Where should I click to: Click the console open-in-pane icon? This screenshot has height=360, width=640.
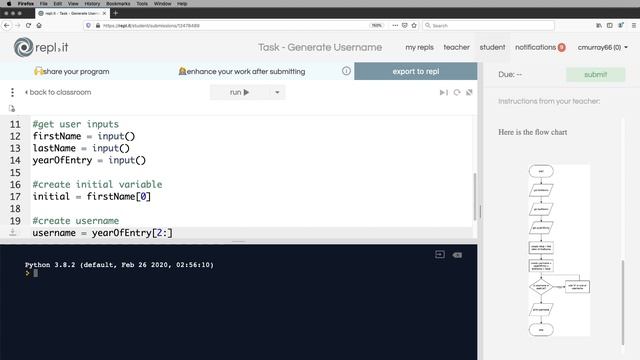(440, 255)
